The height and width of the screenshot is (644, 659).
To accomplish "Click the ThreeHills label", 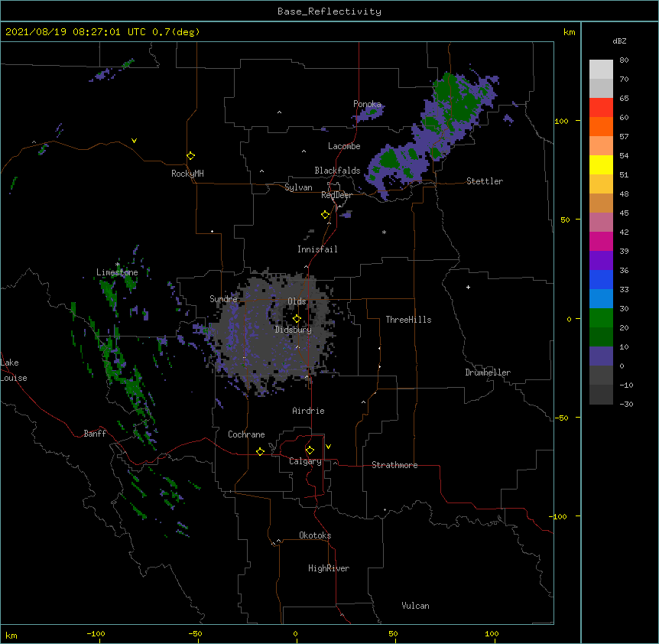I will 408,320.
